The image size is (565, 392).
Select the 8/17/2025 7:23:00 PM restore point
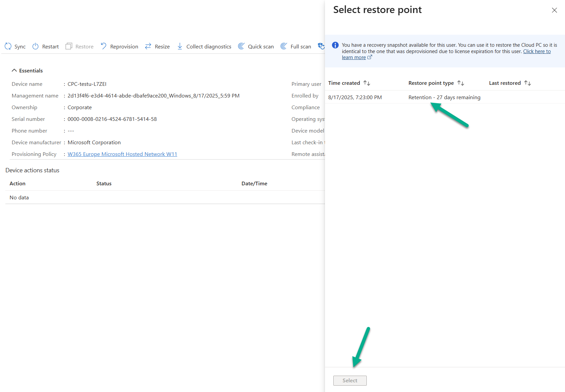(x=355, y=97)
